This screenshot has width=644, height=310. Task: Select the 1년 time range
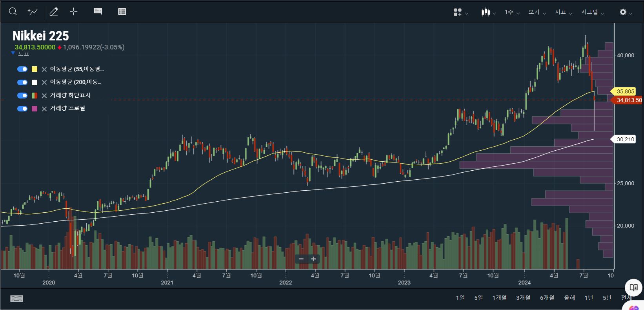(x=589, y=298)
